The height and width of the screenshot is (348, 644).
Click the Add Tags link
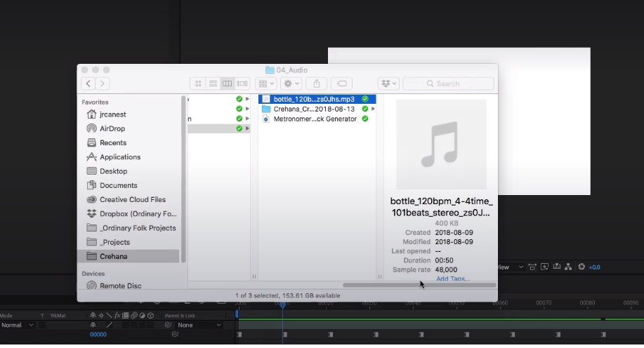452,279
